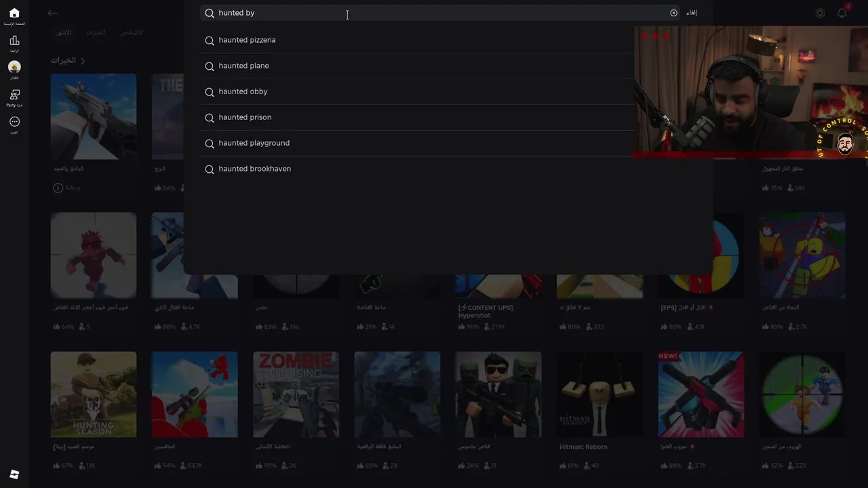
Task: Click the 67% rating under Hunting Season
Action: coord(64,466)
